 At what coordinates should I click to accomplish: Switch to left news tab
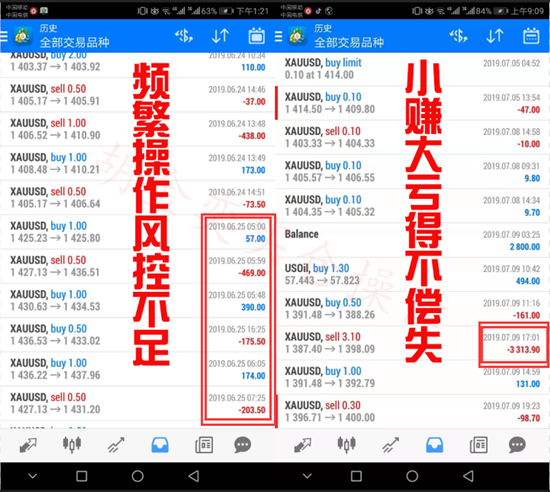pyautogui.click(x=204, y=445)
